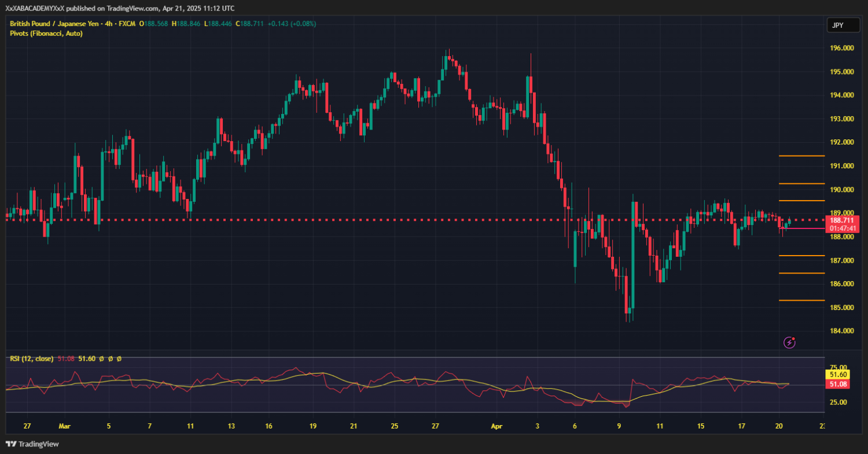Click the 196.000 label on price axis
The image size is (868, 454).
tap(842, 49)
